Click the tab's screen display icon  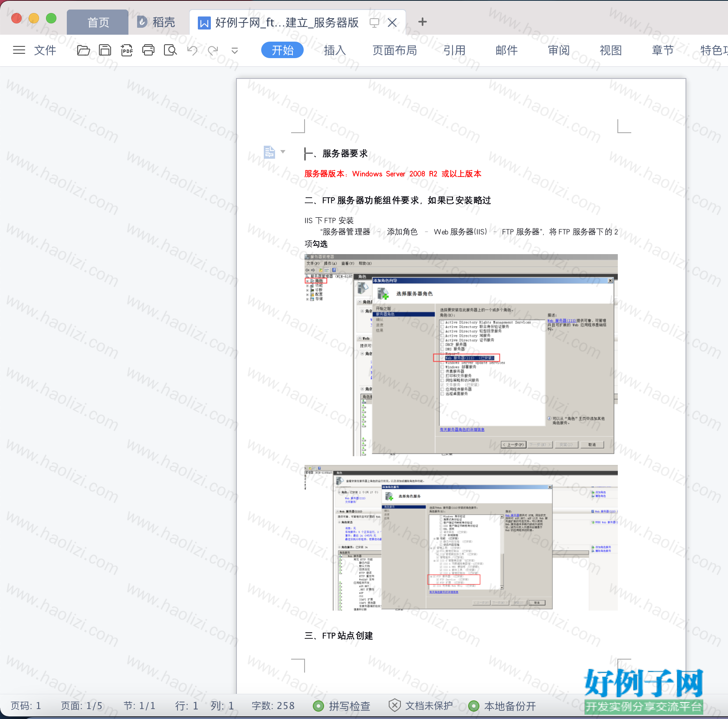pyautogui.click(x=374, y=23)
